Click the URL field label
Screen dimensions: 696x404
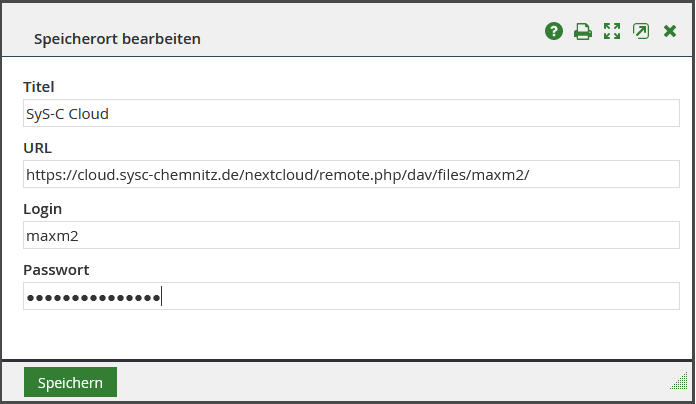point(37,148)
